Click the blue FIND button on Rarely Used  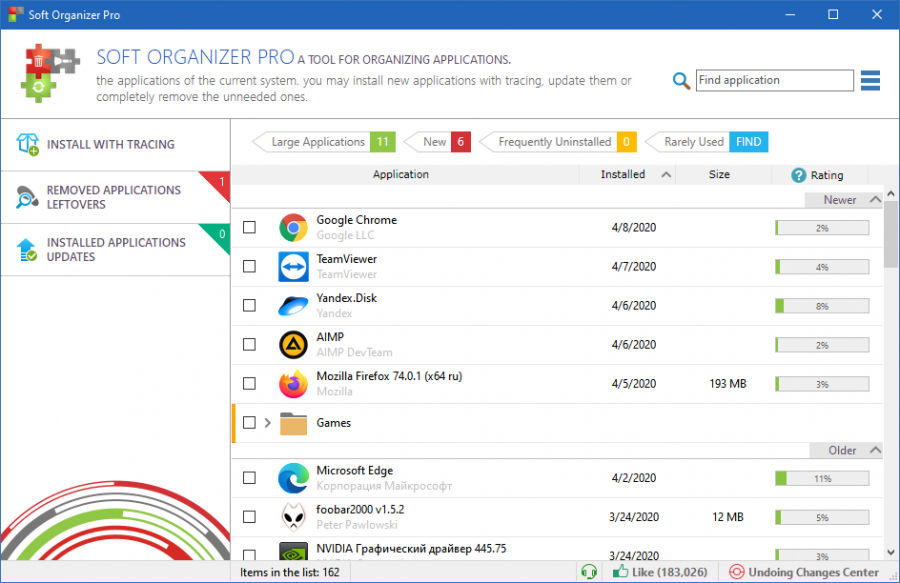click(748, 142)
